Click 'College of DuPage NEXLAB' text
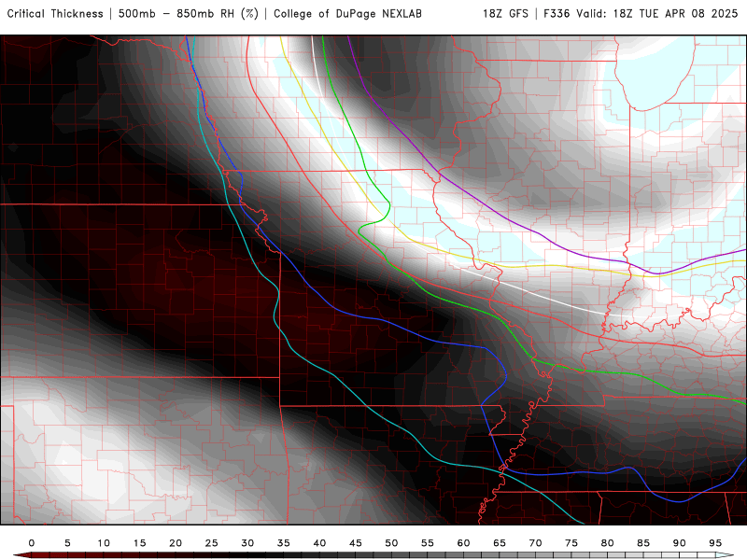This screenshot has width=747, height=560. [x=347, y=14]
